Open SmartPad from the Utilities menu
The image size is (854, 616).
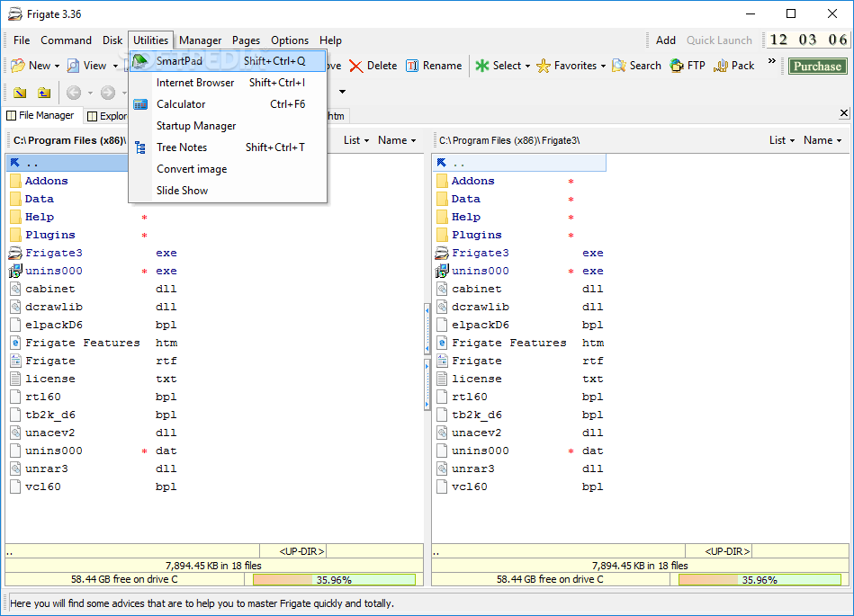point(228,61)
